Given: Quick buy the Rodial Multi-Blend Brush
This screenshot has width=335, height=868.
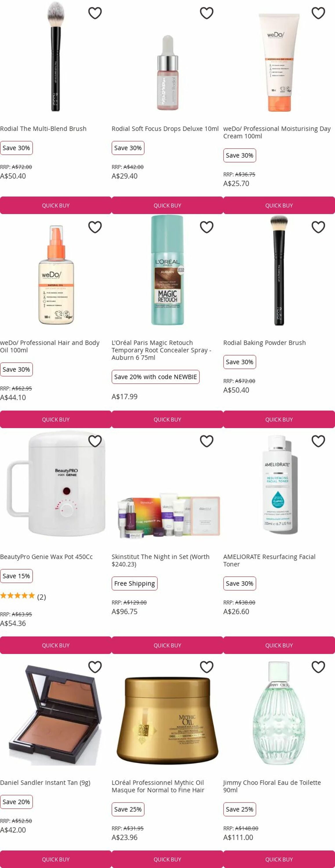Looking at the screenshot, I should (56, 205).
